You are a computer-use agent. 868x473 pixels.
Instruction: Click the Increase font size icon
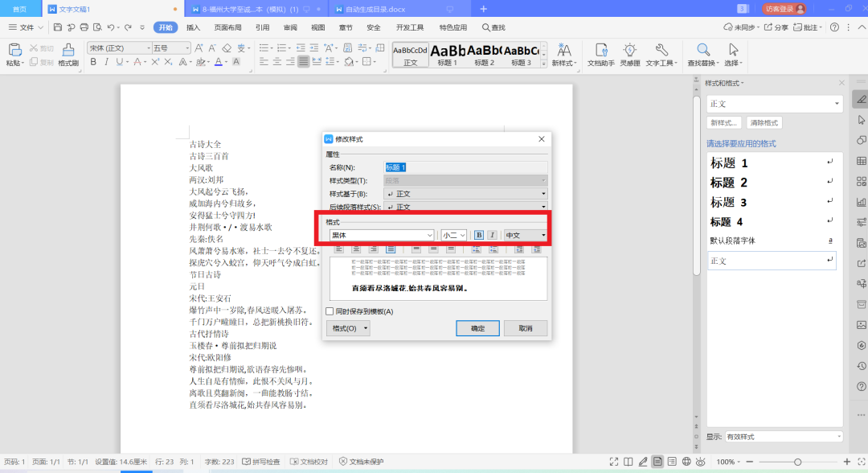199,48
